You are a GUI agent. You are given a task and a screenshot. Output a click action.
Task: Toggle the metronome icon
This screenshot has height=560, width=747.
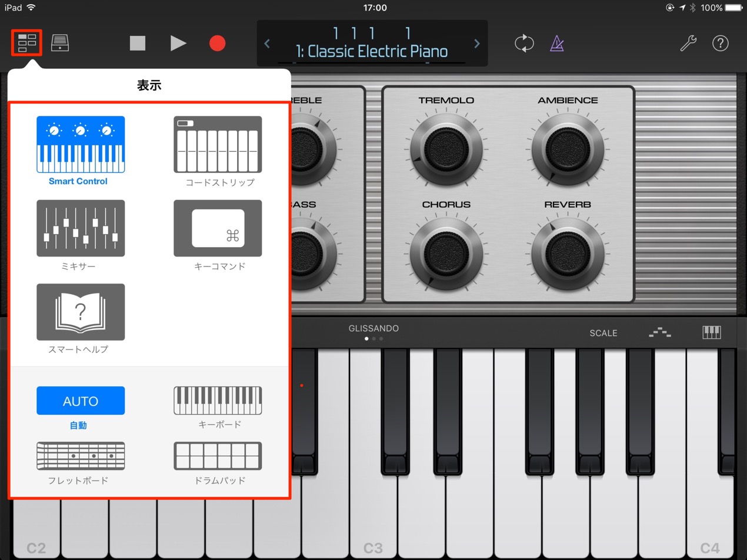click(x=556, y=44)
